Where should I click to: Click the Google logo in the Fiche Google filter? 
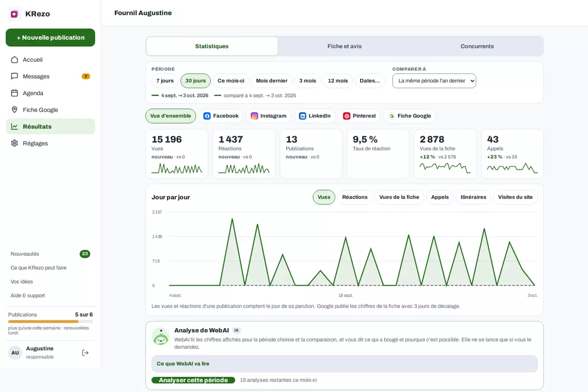pos(392,116)
